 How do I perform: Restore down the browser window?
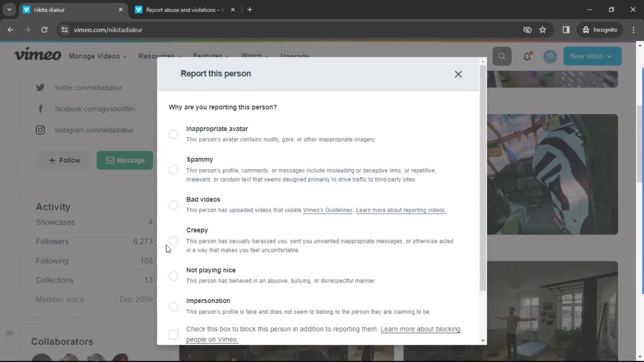point(611,10)
